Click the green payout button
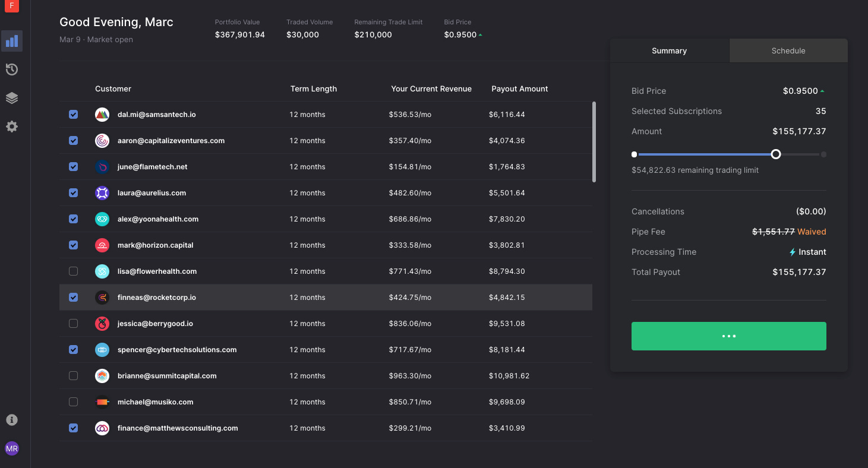Image resolution: width=868 pixels, height=468 pixels. (x=728, y=336)
